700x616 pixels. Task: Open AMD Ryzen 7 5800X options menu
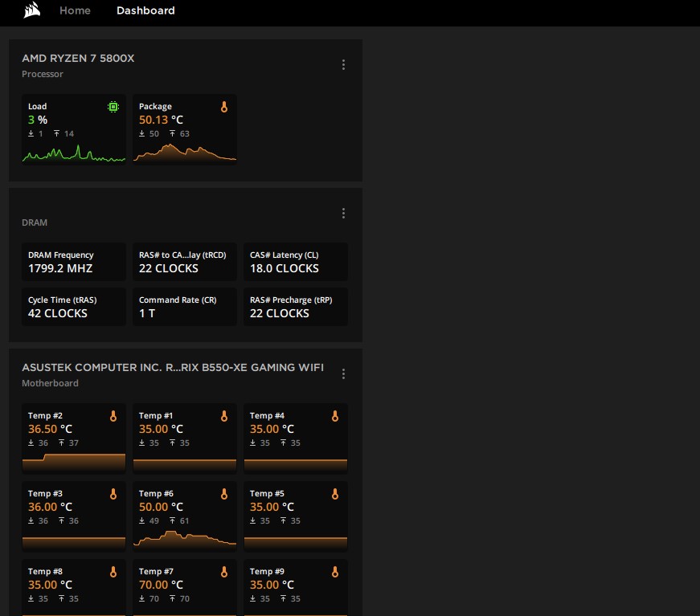343,65
